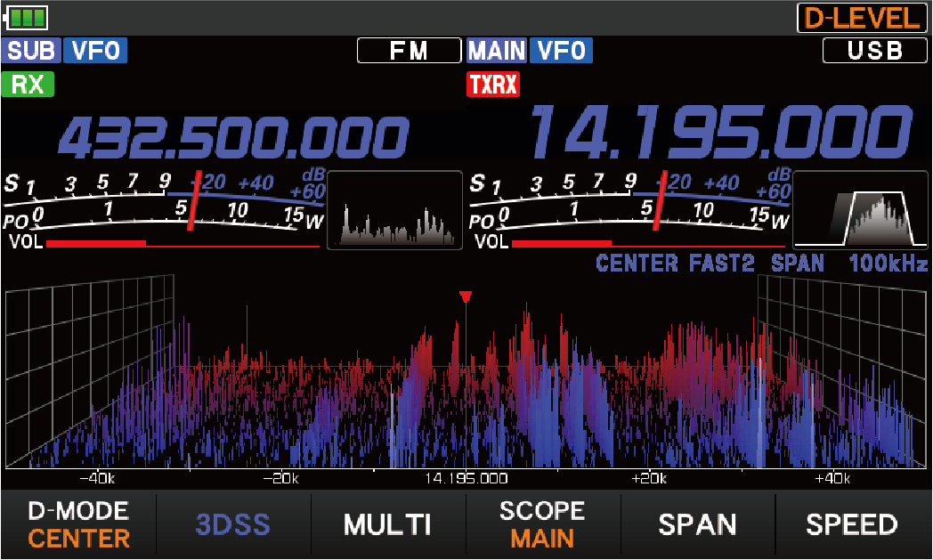Open the sub band mini spectrum scope
The width and height of the screenshot is (933, 560).
[x=395, y=209]
